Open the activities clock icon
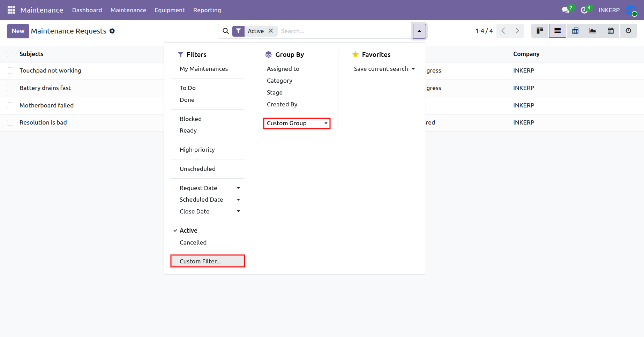The width and height of the screenshot is (644, 337). pos(584,10)
